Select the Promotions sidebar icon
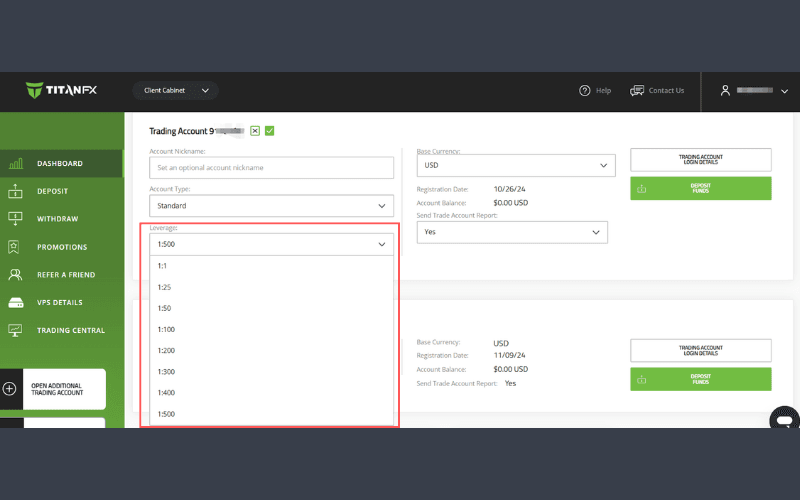This screenshot has width=800, height=500. (15, 247)
